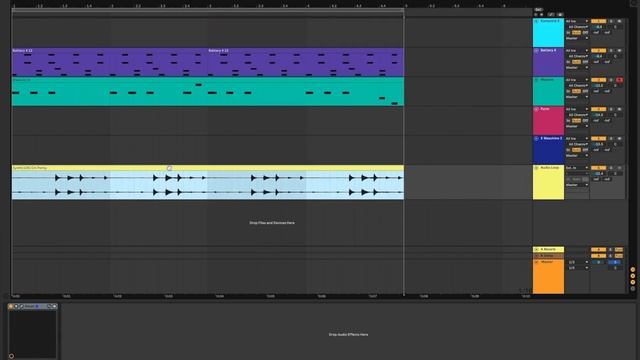Toggle the Battery 4 track activator
This screenshot has height=360, width=640.
coord(598,51)
